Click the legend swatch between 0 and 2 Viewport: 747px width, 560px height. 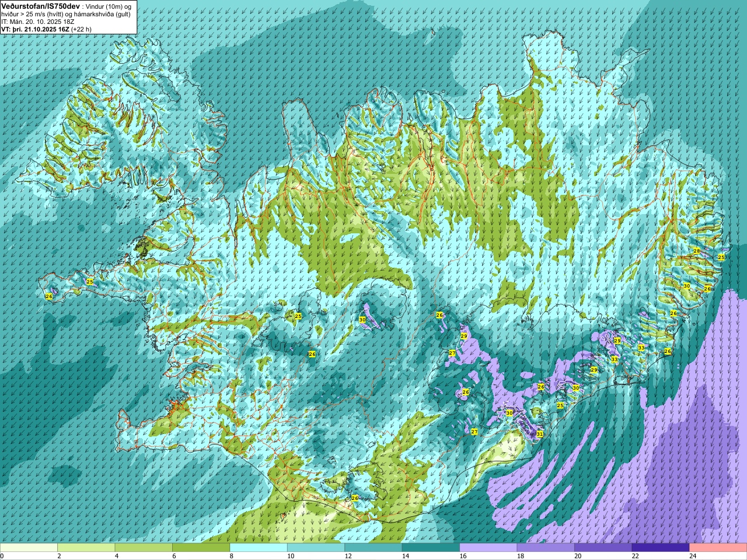coord(29,547)
